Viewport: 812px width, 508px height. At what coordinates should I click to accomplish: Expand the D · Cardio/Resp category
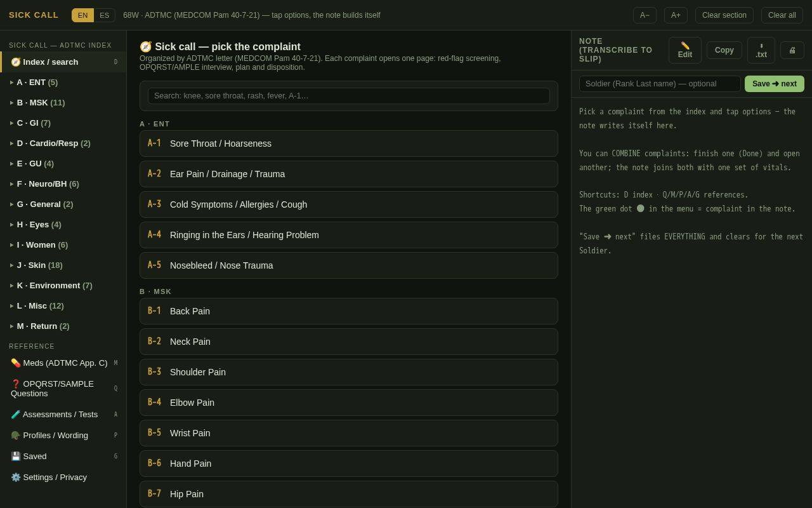pos(63,144)
